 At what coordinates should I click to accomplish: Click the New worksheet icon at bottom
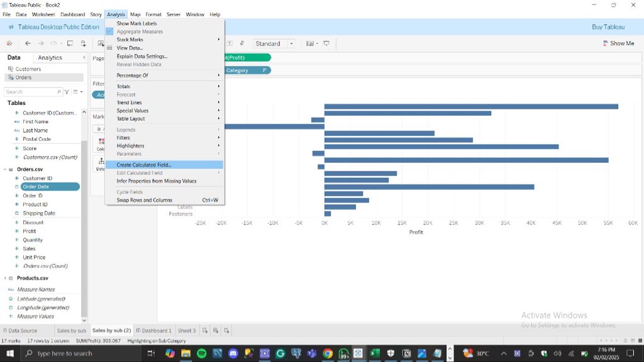click(205, 331)
